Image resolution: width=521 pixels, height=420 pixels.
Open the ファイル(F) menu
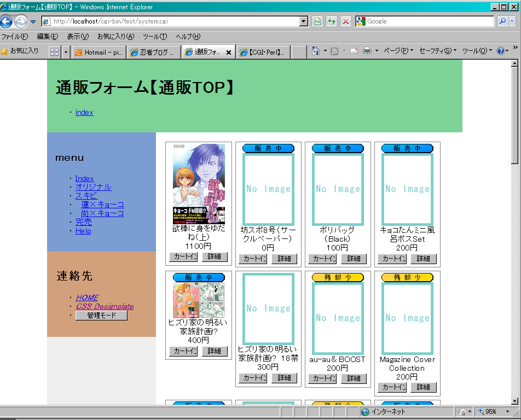[14, 37]
